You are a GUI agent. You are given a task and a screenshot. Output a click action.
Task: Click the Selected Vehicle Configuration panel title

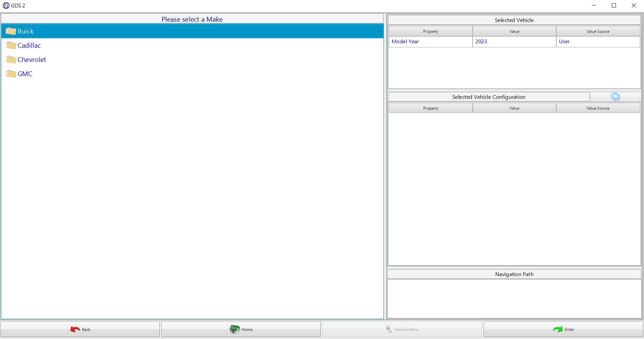click(x=489, y=97)
